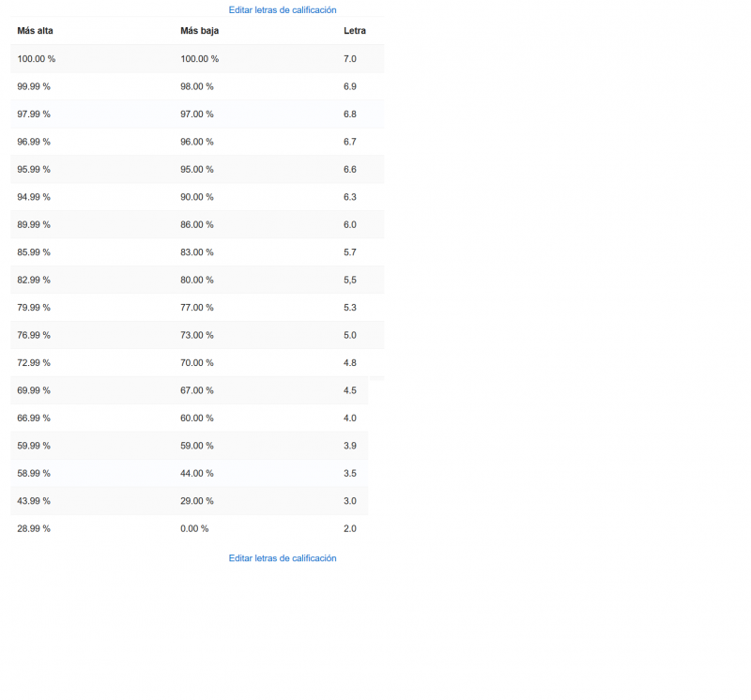
Task: Click the bottom 'Editar letras de calificación' link
Action: click(x=282, y=558)
